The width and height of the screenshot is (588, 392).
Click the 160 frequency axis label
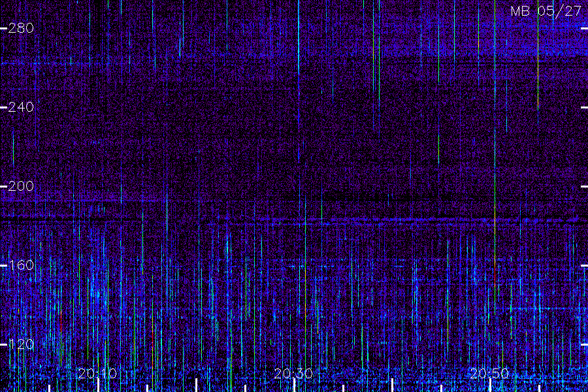[21, 265]
